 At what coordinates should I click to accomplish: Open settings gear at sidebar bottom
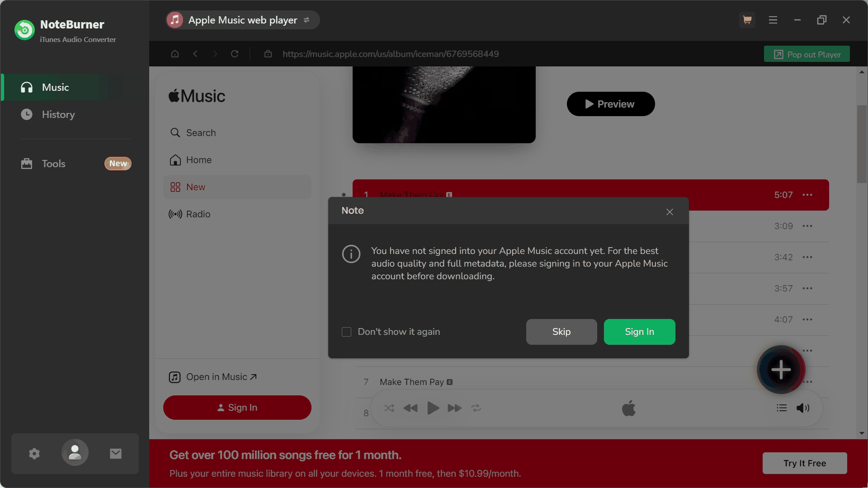point(34,454)
